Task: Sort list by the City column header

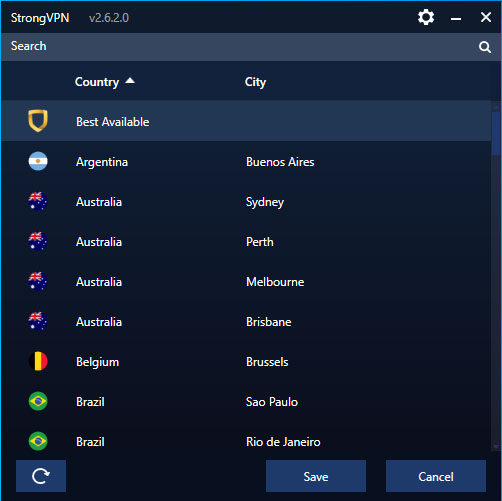Action: [255, 82]
